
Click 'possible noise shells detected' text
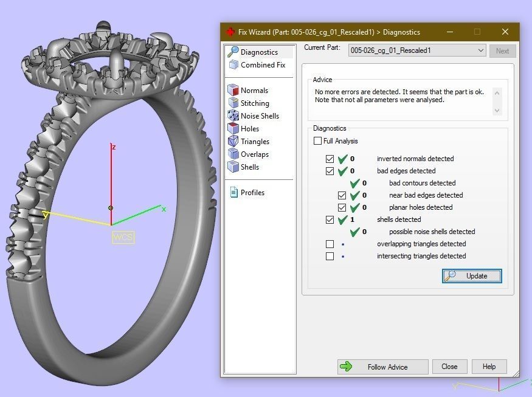coord(432,232)
